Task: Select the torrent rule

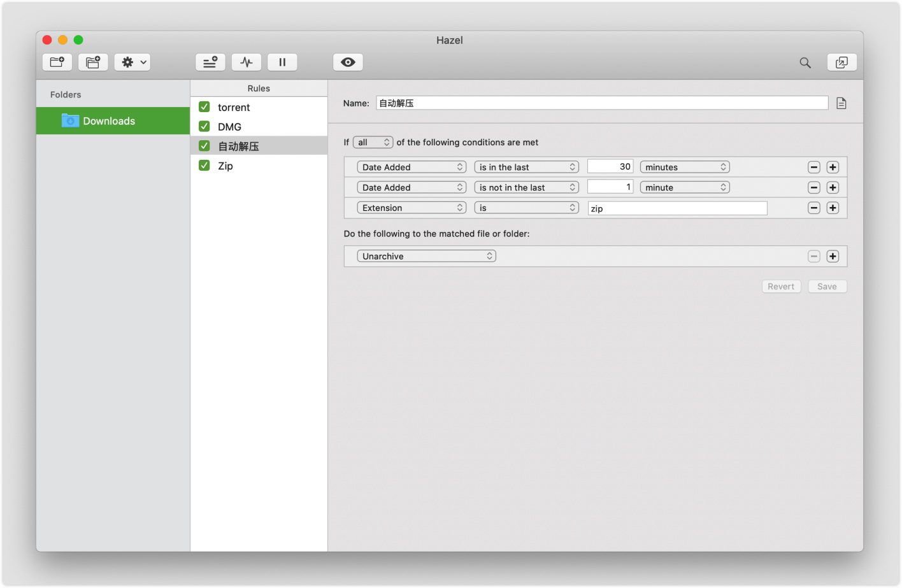Action: click(259, 107)
